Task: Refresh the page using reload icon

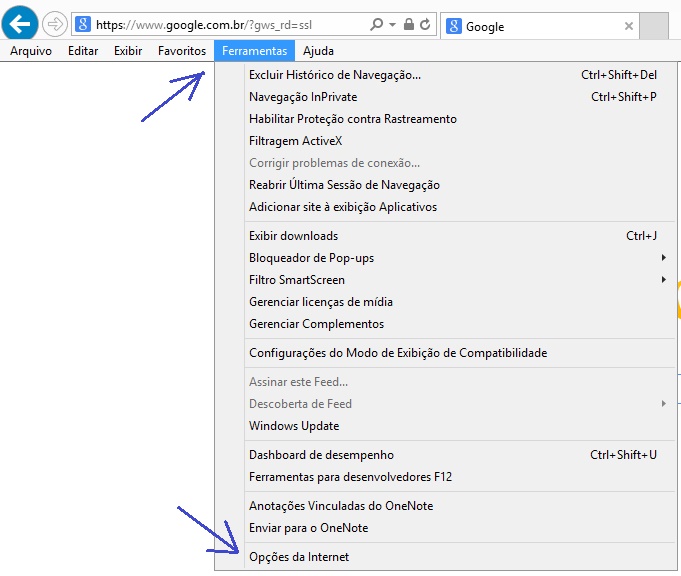Action: pos(426,25)
